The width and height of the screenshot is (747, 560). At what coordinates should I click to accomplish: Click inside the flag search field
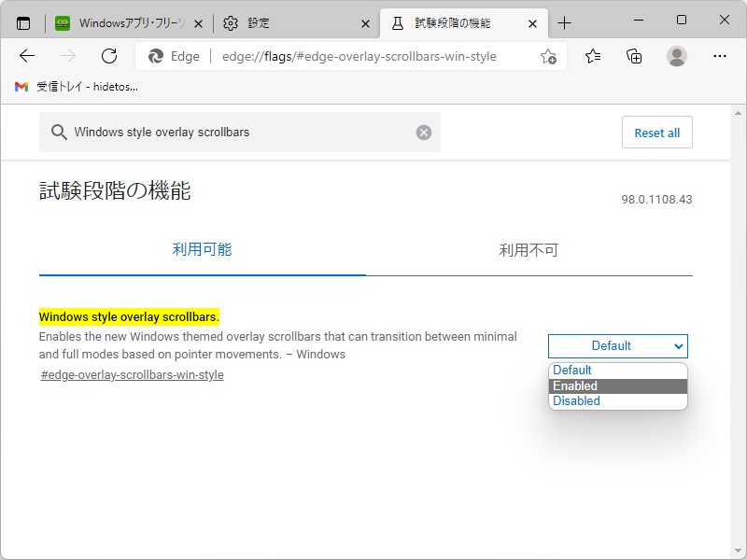[233, 132]
